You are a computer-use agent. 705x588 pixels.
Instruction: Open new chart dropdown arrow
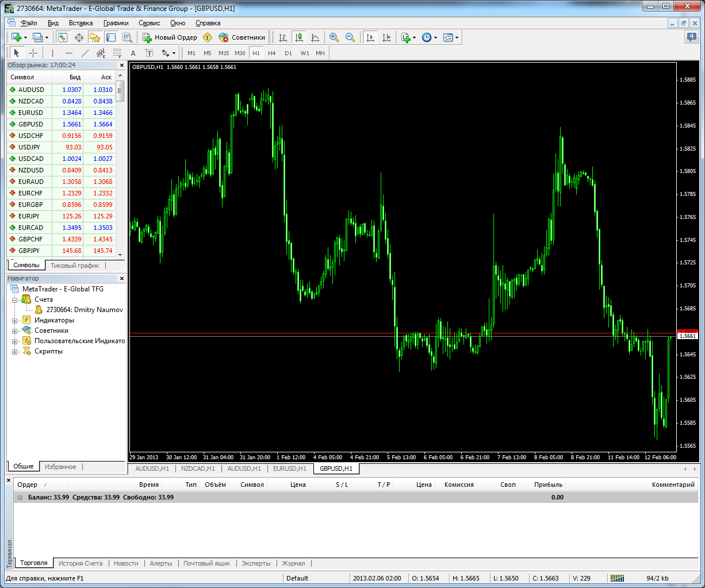(25, 37)
